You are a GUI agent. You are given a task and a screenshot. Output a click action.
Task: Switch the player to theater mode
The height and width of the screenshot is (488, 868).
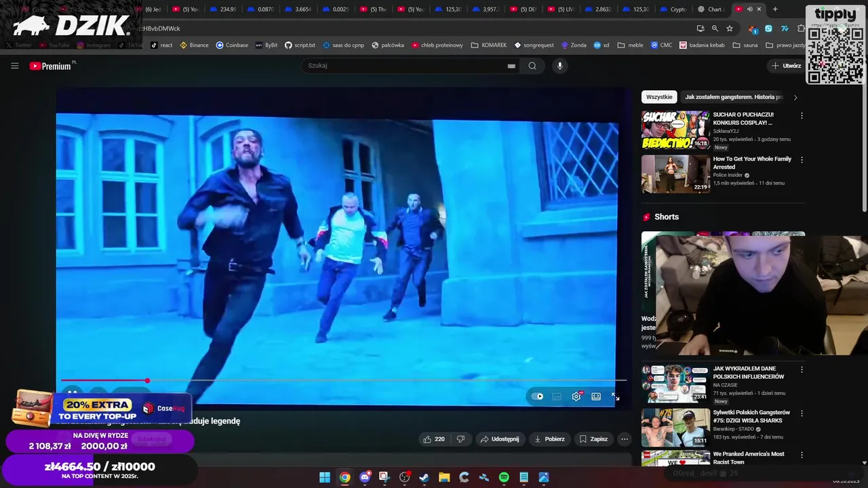click(596, 396)
